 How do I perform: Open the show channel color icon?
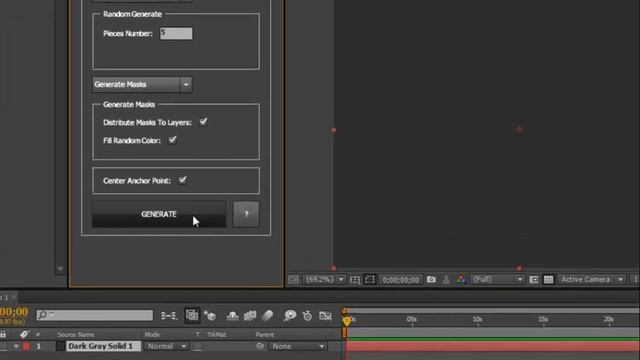click(461, 280)
